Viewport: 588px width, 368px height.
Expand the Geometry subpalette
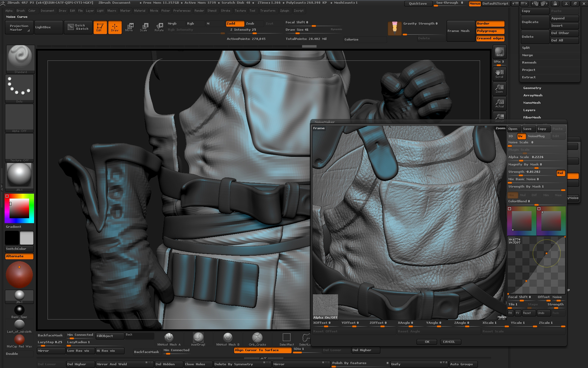pyautogui.click(x=532, y=88)
